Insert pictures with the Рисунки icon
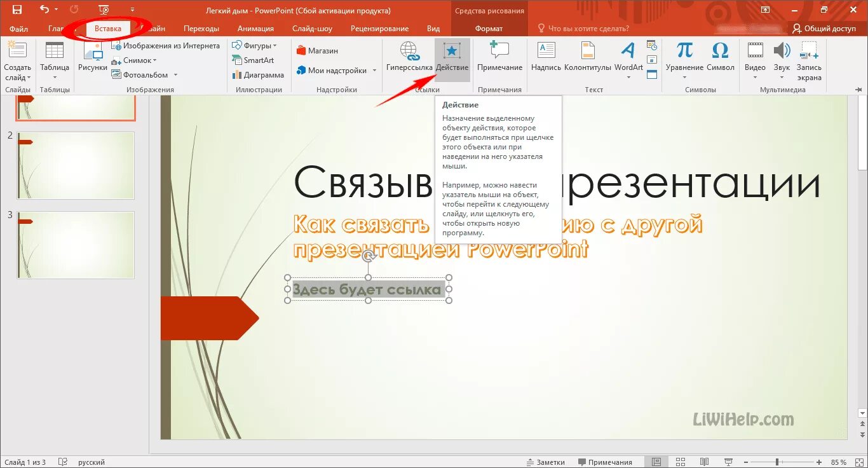868x468 pixels. click(93, 56)
